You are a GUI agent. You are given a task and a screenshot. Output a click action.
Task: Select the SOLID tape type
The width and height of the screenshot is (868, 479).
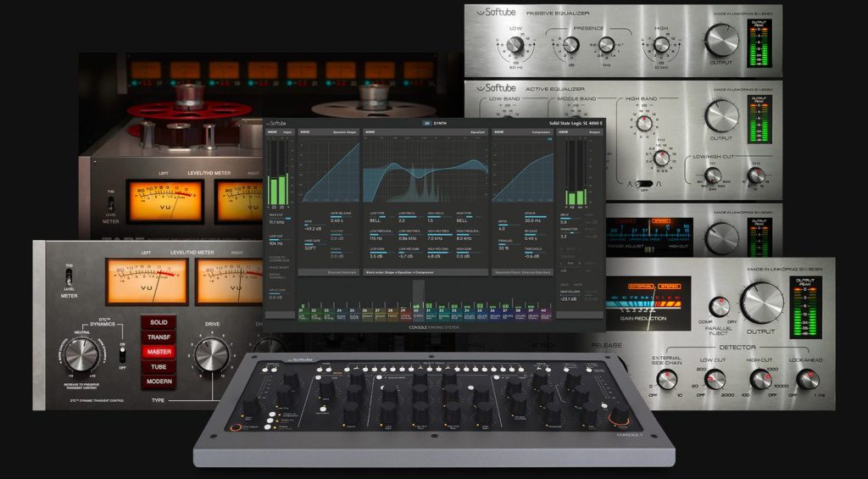(158, 322)
